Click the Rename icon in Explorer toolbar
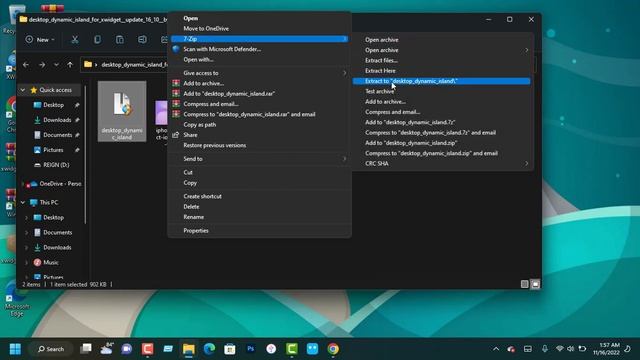Screen dimensions: 640x360 pyautogui.click(x=142, y=40)
